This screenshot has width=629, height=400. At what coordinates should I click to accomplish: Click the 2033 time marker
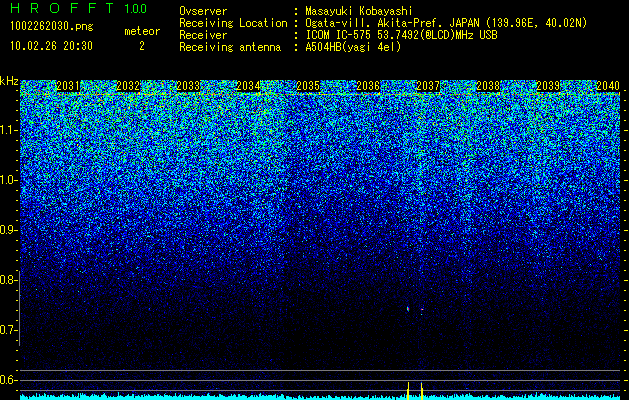click(x=188, y=86)
